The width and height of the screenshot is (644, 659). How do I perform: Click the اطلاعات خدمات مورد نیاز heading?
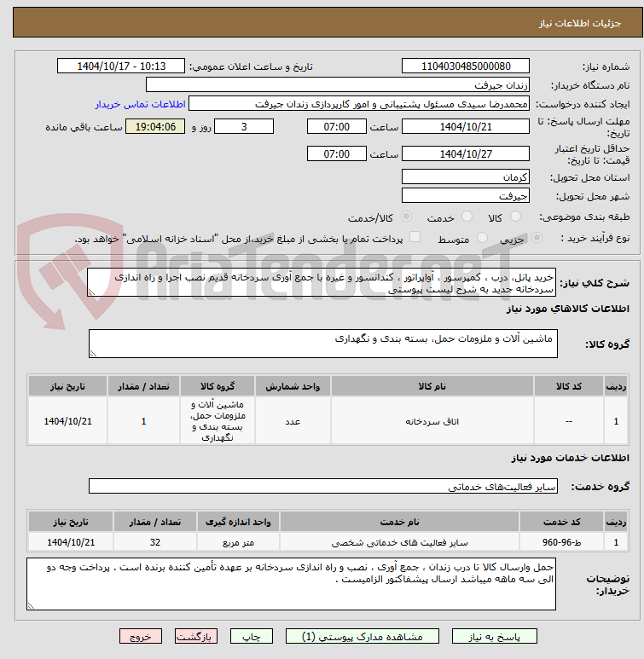[570, 458]
